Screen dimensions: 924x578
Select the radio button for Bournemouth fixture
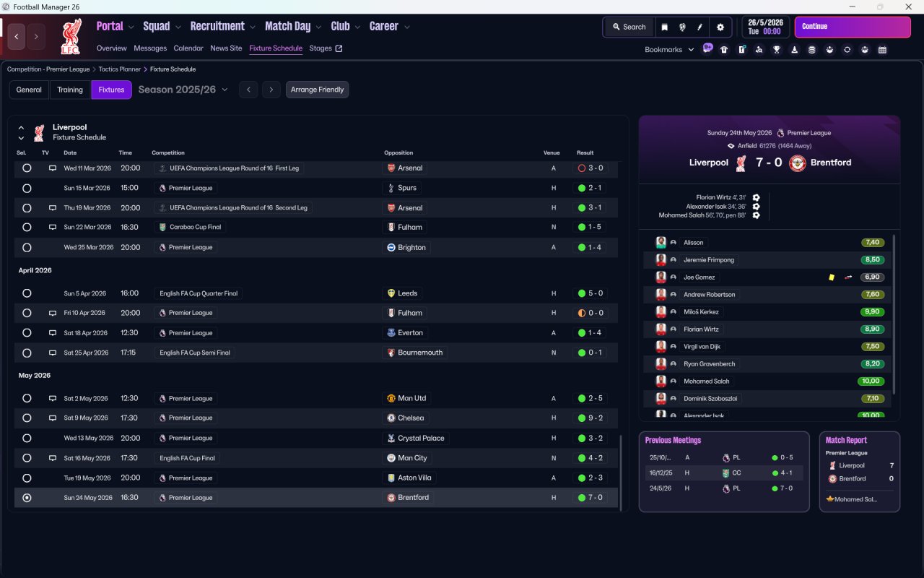click(27, 353)
